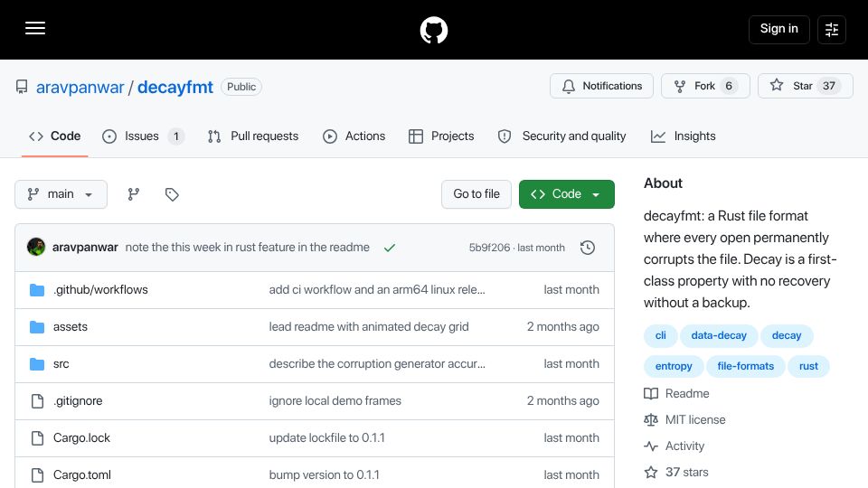Open the latest commit message about rust feature
The image size is (868, 488).
coord(248,248)
